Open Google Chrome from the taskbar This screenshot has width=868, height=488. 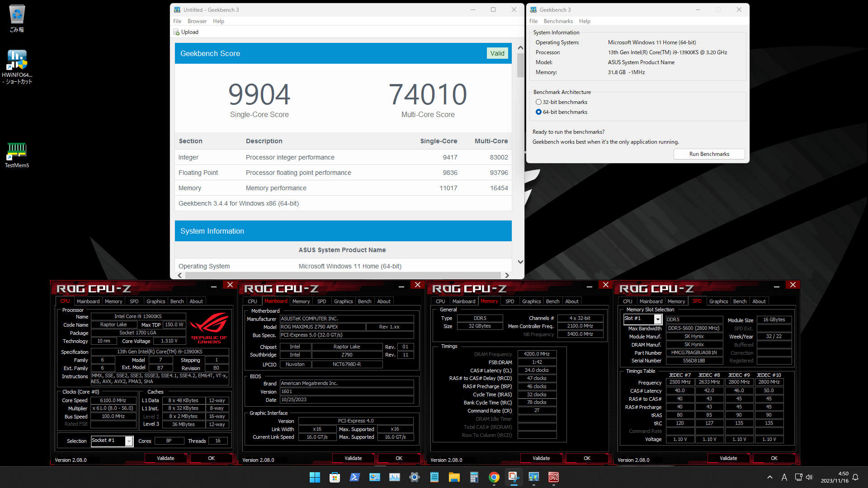pyautogui.click(x=494, y=477)
